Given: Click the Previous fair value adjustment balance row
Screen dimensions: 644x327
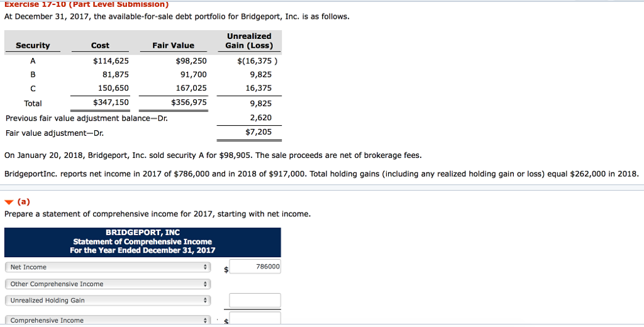Looking at the screenshot, I should pos(87,118).
